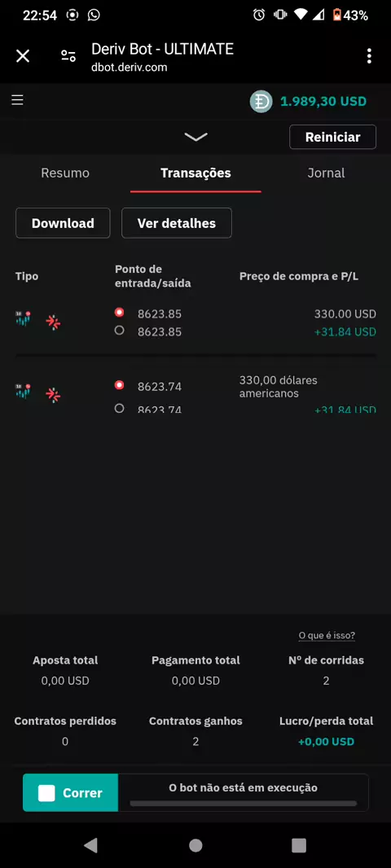This screenshot has width=391, height=868.
Task: Click the Download button
Action: tap(64, 223)
